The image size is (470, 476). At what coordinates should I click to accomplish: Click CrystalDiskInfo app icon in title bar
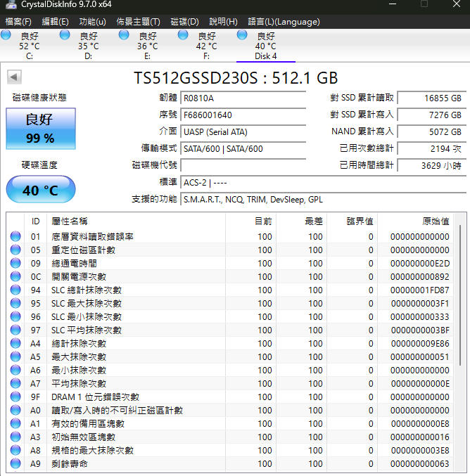tap(11, 4)
